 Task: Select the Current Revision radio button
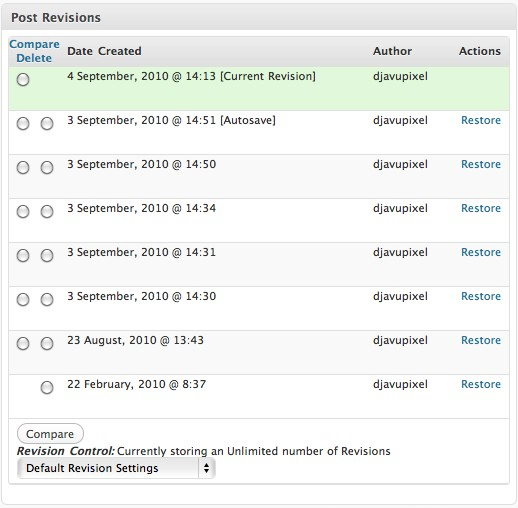point(23,80)
